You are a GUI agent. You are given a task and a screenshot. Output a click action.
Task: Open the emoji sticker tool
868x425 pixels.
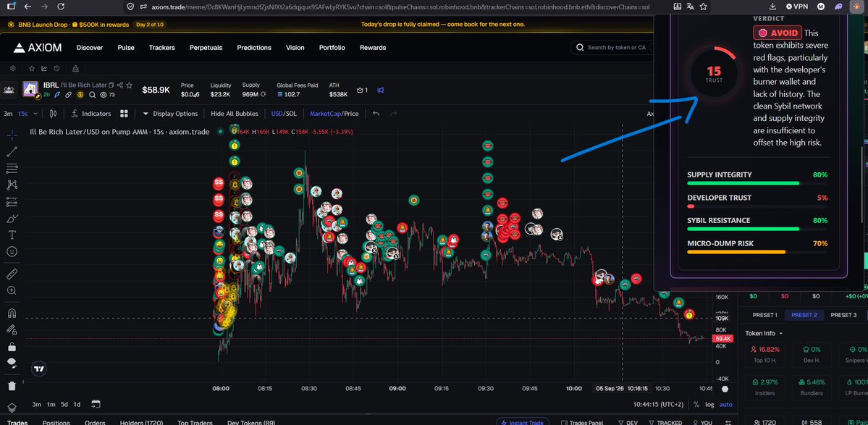pyautogui.click(x=12, y=251)
